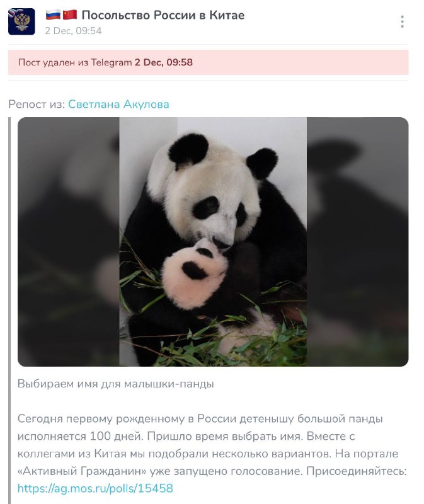
Task: Click the deletion time 2 Dec, 09:58
Action: pos(164,62)
